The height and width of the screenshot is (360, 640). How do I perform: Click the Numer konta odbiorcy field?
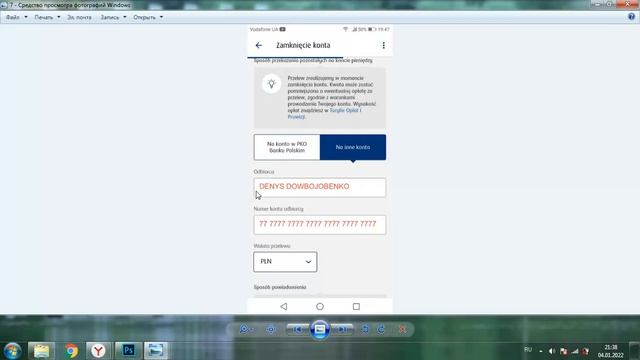320,224
